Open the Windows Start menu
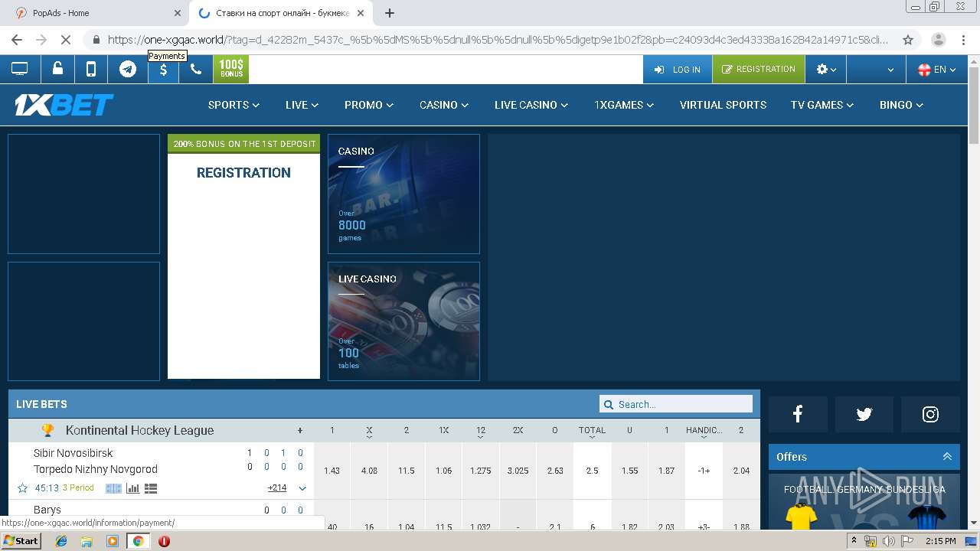The image size is (980, 551). click(21, 541)
